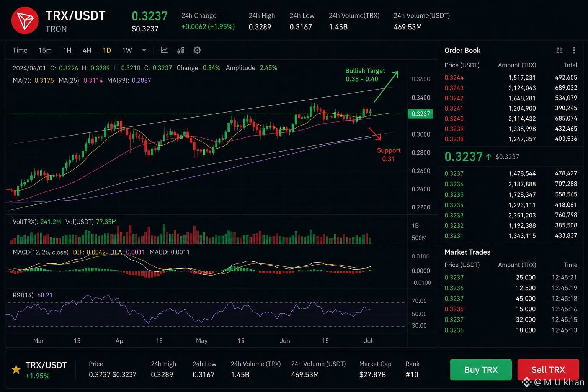Select bid order at 0.3233
Image resolution: width=588 pixels, height=392 pixels.
pyautogui.click(x=511, y=215)
